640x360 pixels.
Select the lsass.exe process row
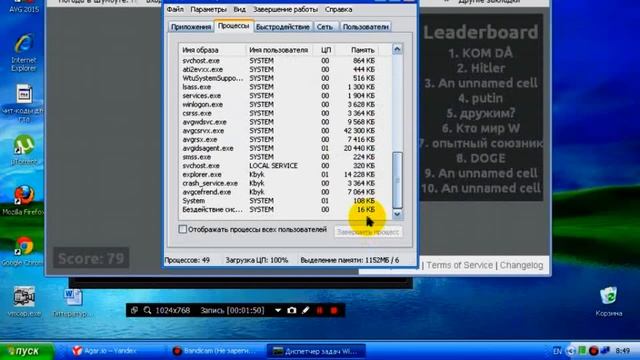278,87
